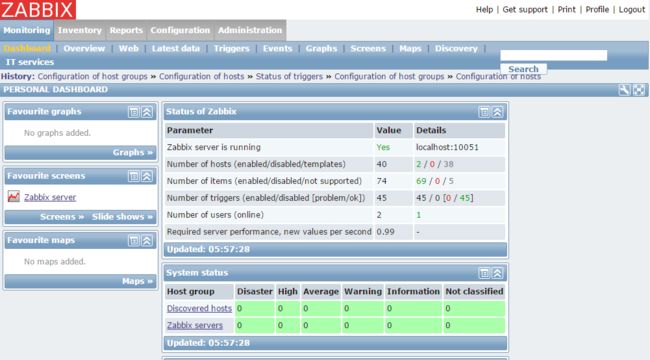Open Events submenu

[277, 49]
